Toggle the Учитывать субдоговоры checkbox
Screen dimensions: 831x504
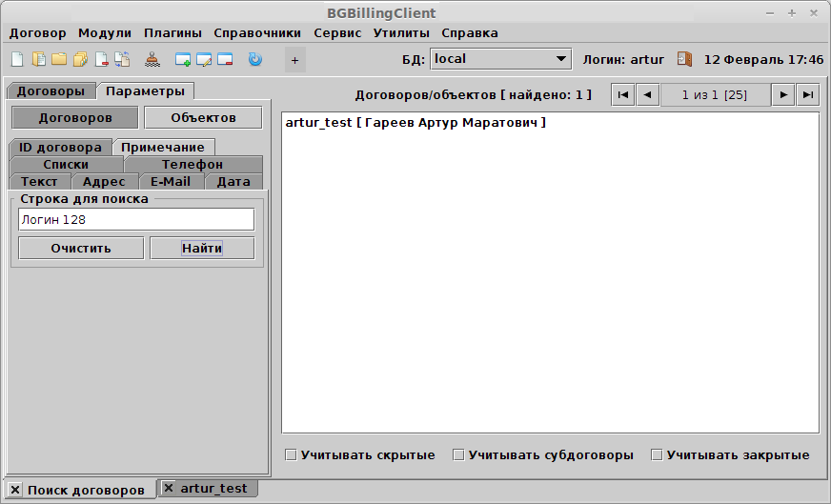pyautogui.click(x=458, y=455)
